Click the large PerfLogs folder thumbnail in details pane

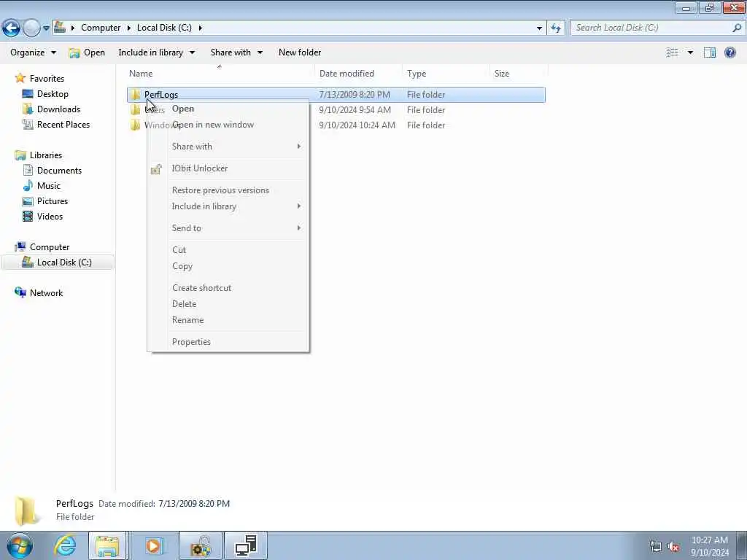26,510
